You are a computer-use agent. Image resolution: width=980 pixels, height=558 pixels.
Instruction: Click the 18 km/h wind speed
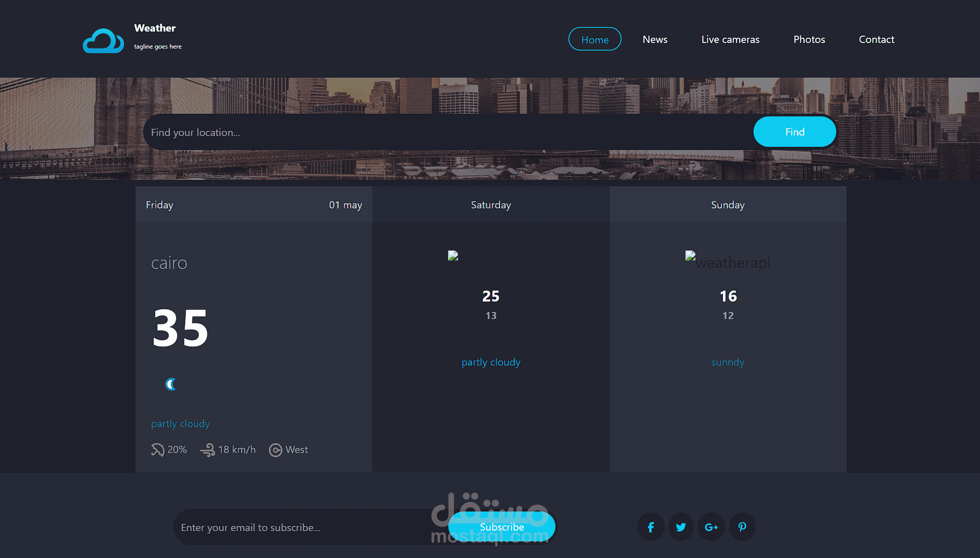point(237,450)
